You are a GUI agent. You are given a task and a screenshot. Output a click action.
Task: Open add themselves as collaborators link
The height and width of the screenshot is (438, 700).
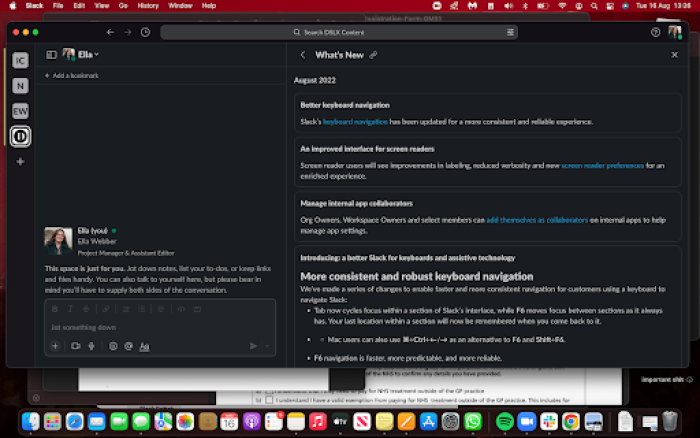click(537, 220)
